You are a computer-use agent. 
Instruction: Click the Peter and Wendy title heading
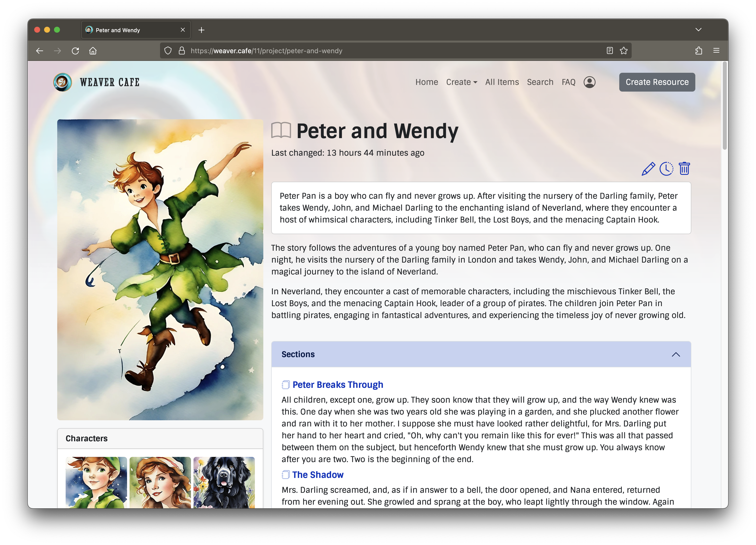377,131
